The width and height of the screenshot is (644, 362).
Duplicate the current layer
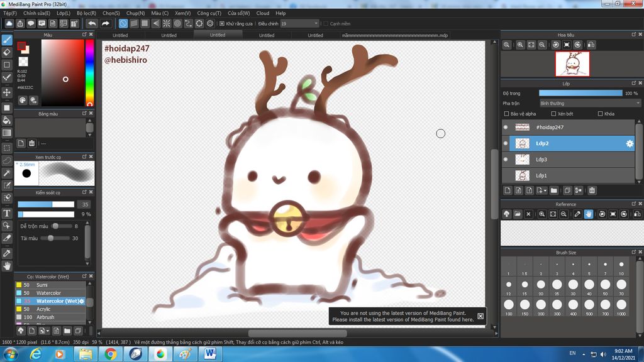pyautogui.click(x=567, y=190)
